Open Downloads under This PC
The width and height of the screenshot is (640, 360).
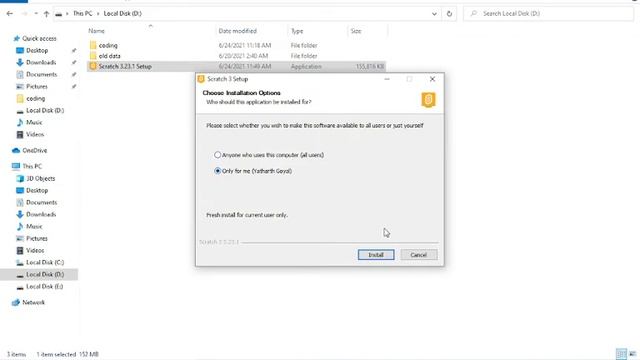[41, 214]
